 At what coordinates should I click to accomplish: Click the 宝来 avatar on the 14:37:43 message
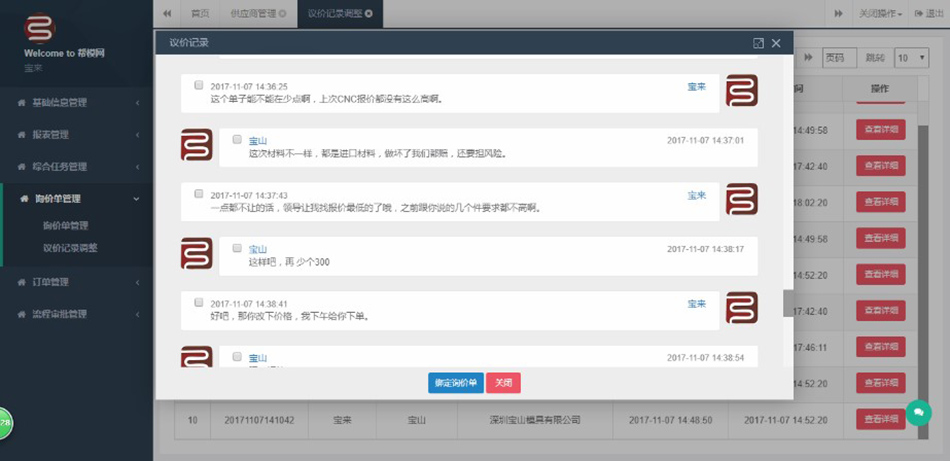[x=742, y=199]
